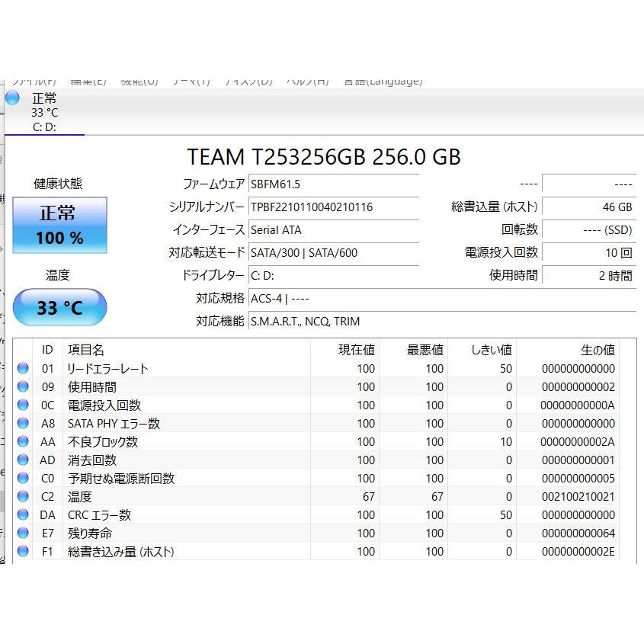The height and width of the screenshot is (644, 644).
Task: Click status dot next to CRC エラー数
Action: tap(23, 514)
